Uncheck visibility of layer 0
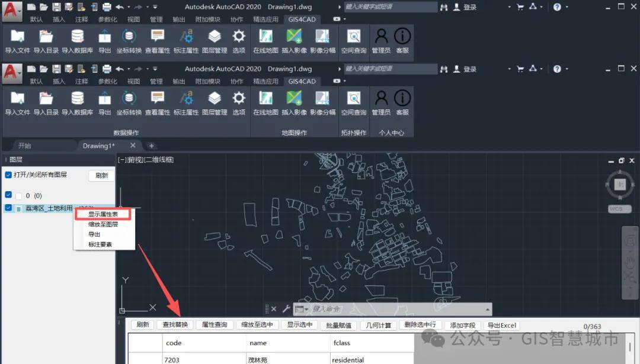640x364 pixels. point(8,195)
